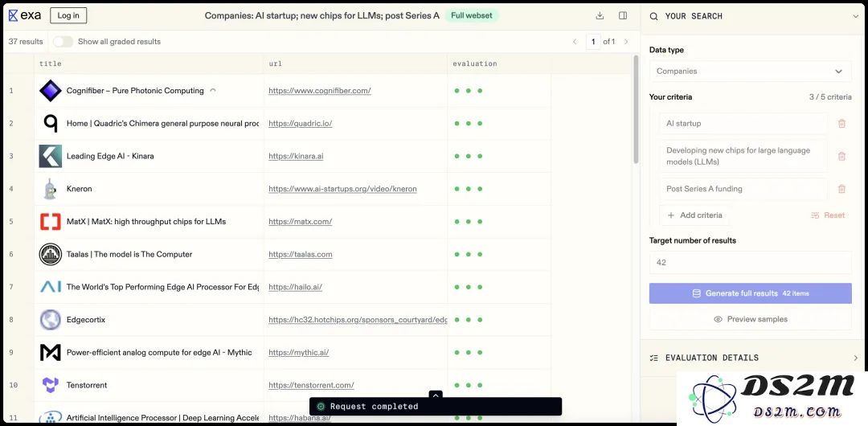Click evaluation dots for Tenstorrent row

[469, 385]
